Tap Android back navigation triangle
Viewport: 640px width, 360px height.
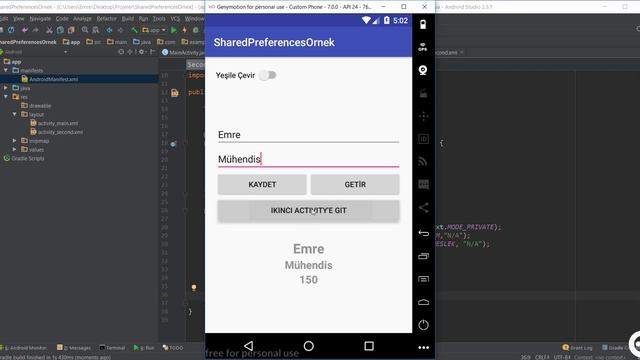point(248,346)
